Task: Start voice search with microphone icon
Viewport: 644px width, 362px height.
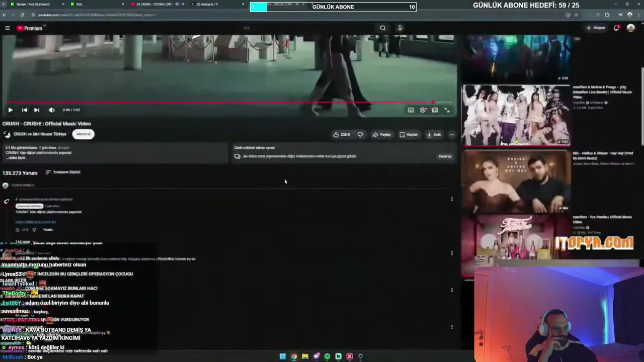Action: (x=400, y=28)
